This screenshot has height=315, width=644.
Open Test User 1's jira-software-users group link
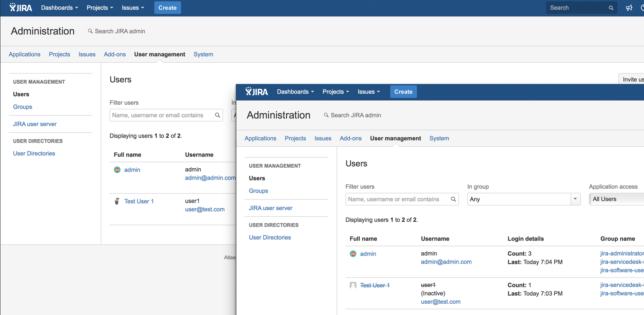pyautogui.click(x=622, y=293)
